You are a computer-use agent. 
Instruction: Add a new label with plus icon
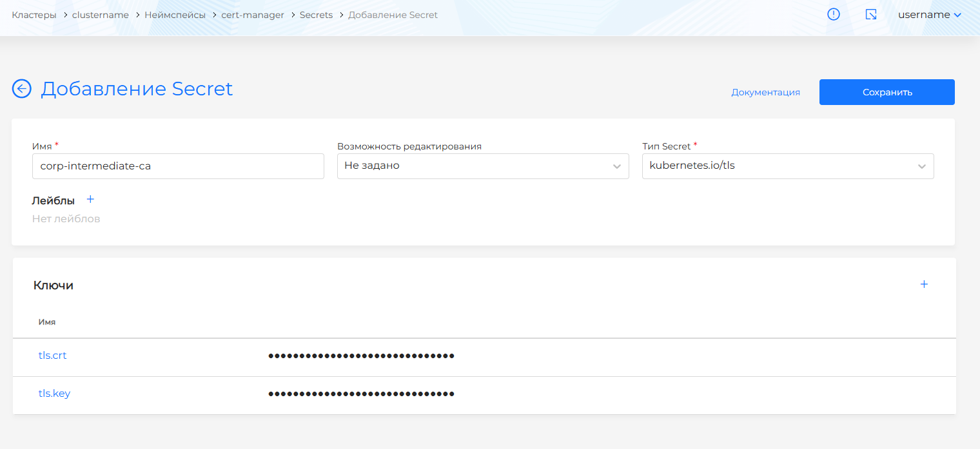click(90, 200)
